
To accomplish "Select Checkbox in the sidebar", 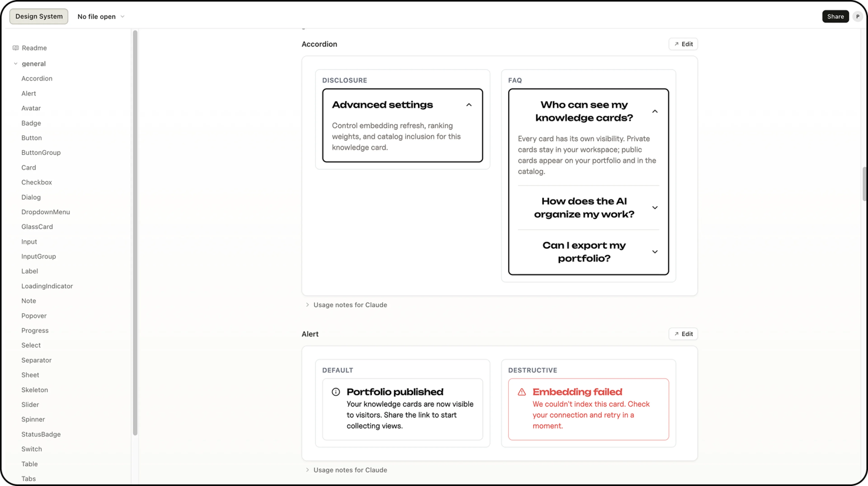I will point(37,182).
